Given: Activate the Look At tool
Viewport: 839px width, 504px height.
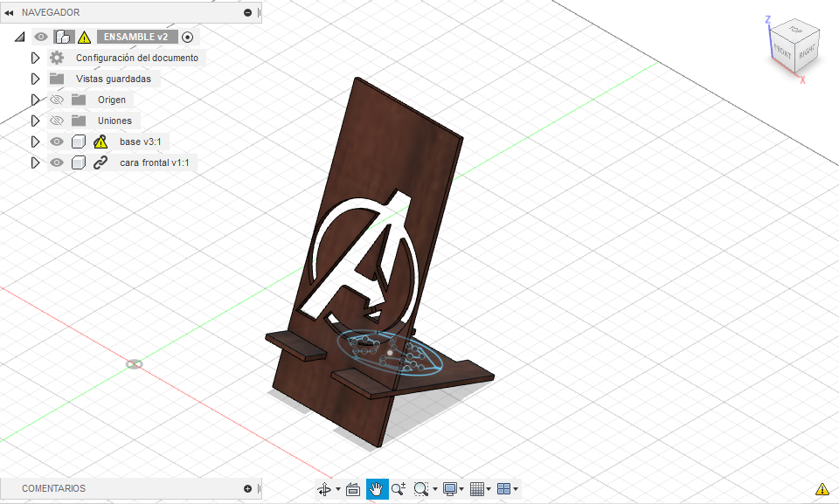Looking at the screenshot, I should pyautogui.click(x=352, y=489).
